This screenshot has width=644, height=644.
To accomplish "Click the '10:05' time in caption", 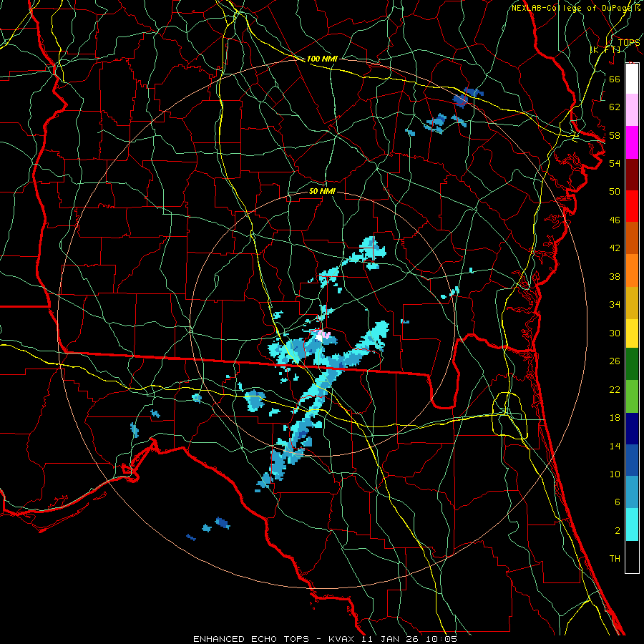I will click(442, 639).
